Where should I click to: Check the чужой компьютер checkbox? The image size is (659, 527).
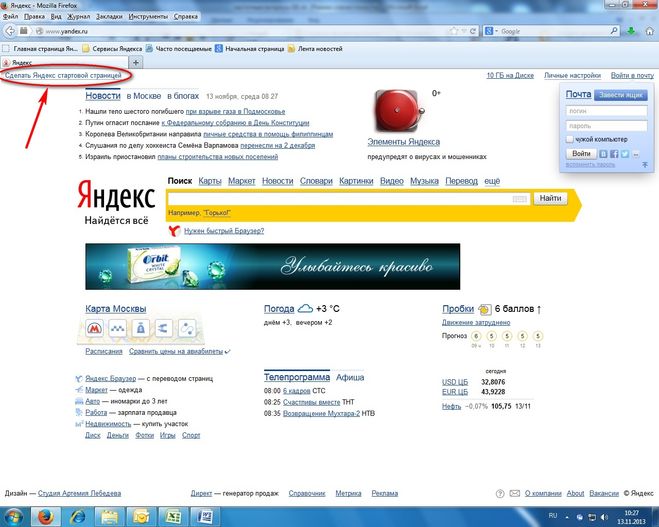[x=569, y=139]
